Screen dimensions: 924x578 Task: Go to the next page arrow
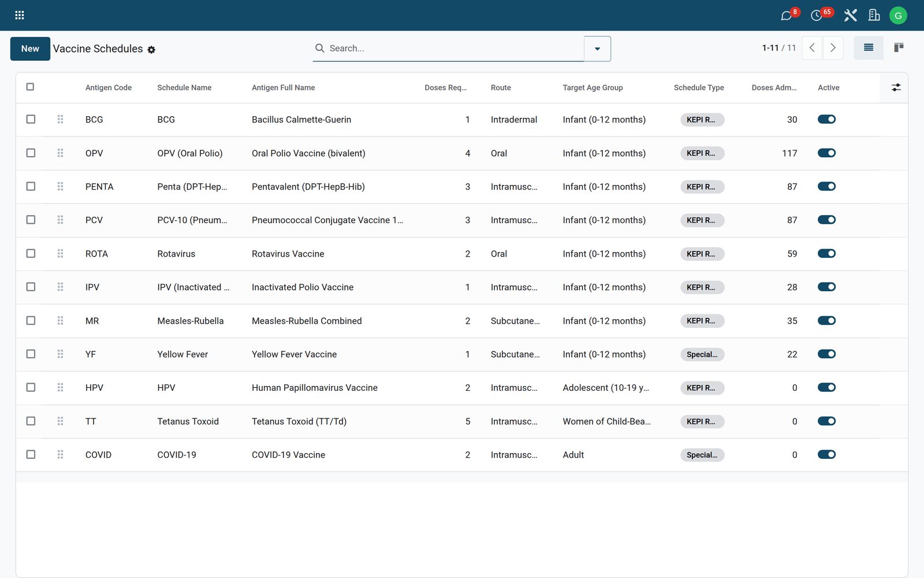tap(833, 48)
